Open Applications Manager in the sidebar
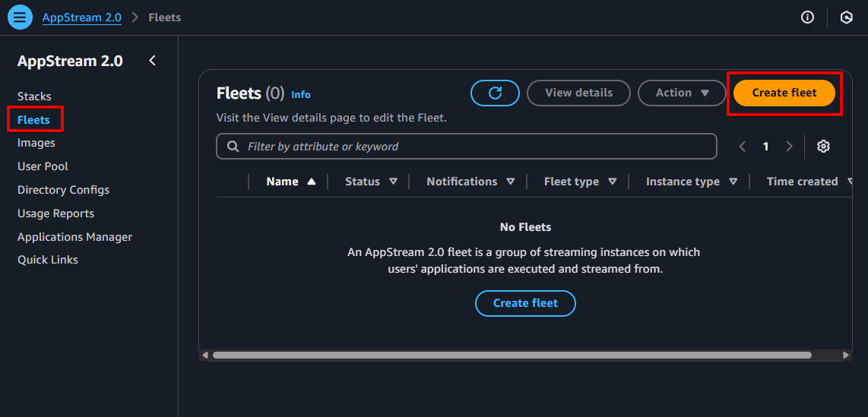 pyautogui.click(x=74, y=237)
